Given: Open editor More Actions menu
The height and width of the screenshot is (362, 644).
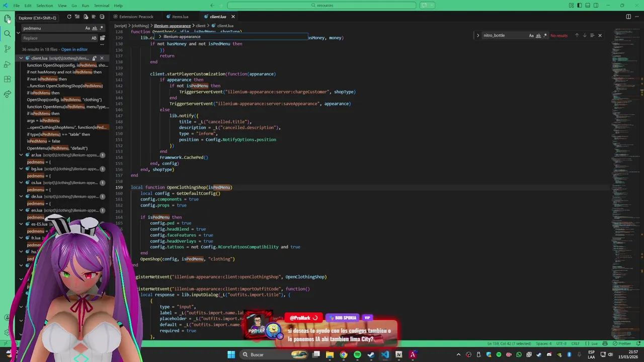Looking at the screenshot, I should click(x=637, y=17).
